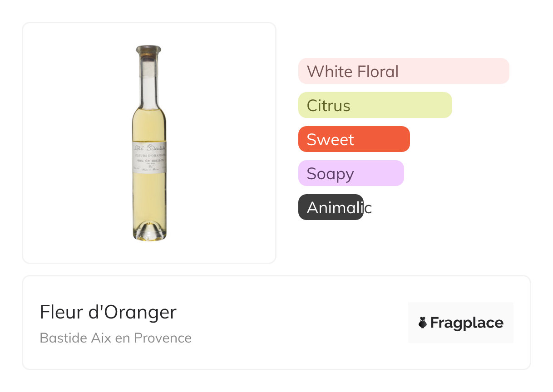
Task: Visit the Bastide Aix en Provence brand
Action: click(x=115, y=338)
